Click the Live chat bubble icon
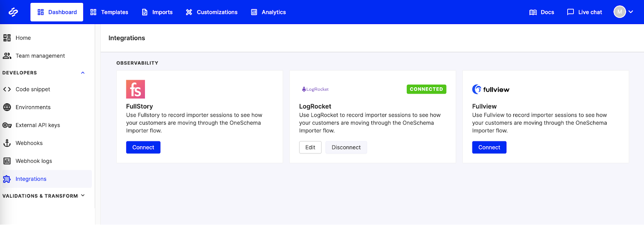The height and width of the screenshot is (225, 644). click(570, 12)
